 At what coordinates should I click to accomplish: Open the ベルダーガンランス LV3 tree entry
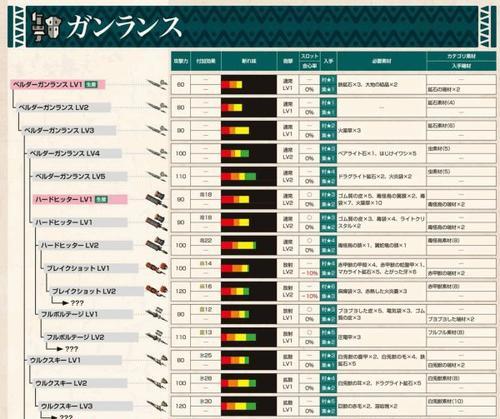[x=69, y=130]
